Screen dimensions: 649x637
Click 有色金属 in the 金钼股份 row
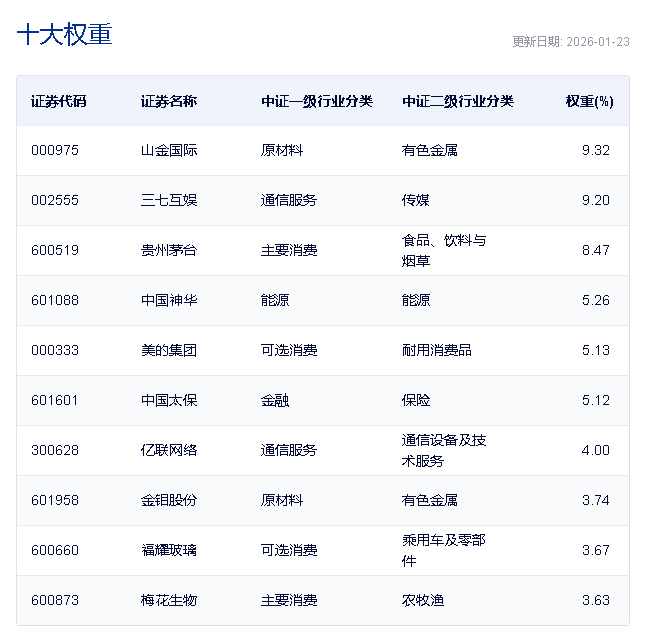pos(430,500)
